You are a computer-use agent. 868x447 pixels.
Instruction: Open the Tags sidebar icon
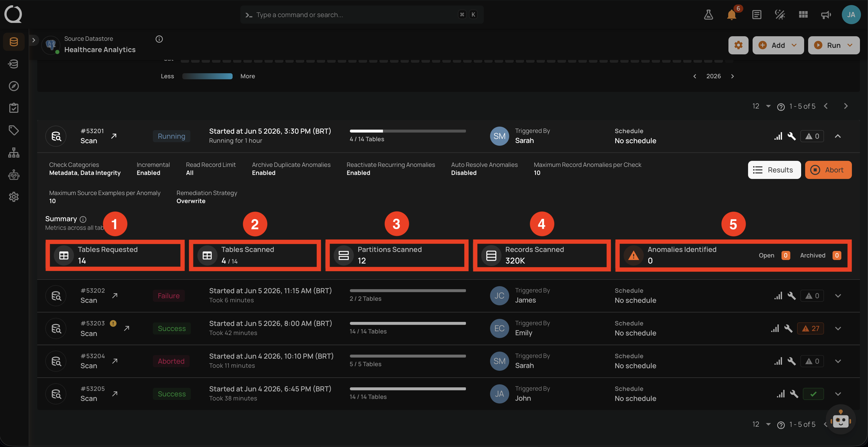click(14, 130)
